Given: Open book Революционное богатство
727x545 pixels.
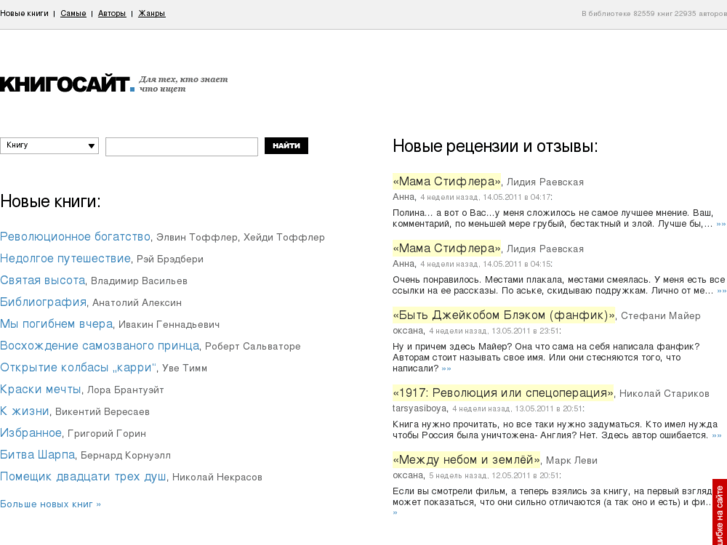Looking at the screenshot, I should pos(75,237).
